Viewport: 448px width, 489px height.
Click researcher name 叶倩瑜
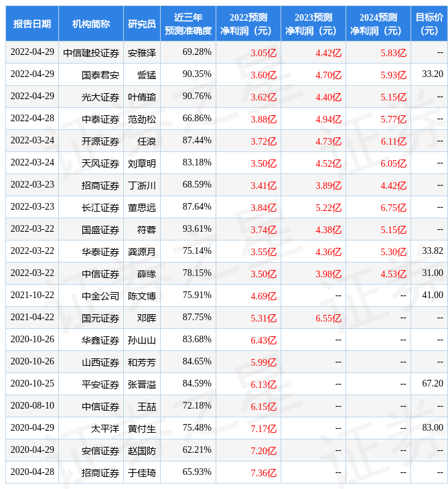[142, 97]
